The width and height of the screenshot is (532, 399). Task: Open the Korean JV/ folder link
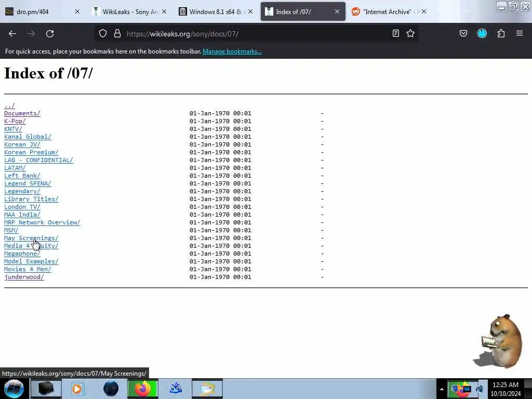22,144
